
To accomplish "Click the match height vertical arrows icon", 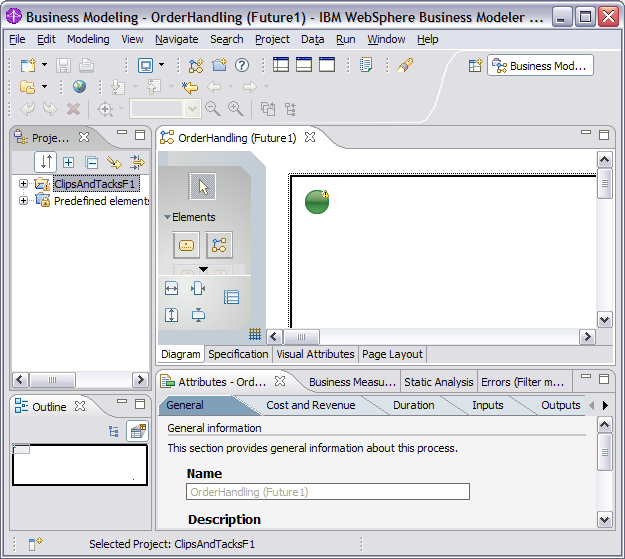I will (x=171, y=315).
